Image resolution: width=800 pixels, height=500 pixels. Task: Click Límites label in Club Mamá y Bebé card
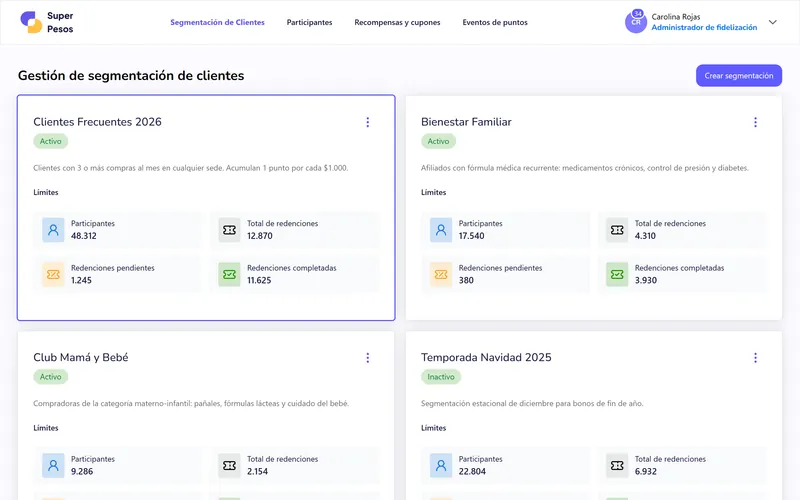[x=46, y=428]
